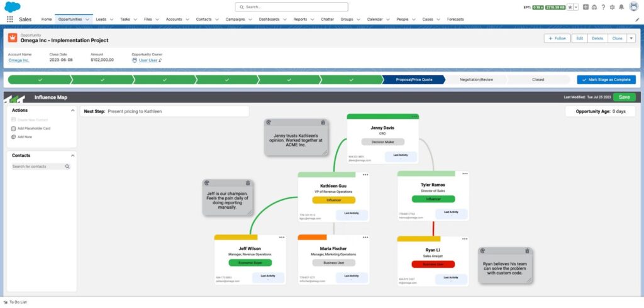
Task: Click Mark Stage as Complete
Action: 606,80
